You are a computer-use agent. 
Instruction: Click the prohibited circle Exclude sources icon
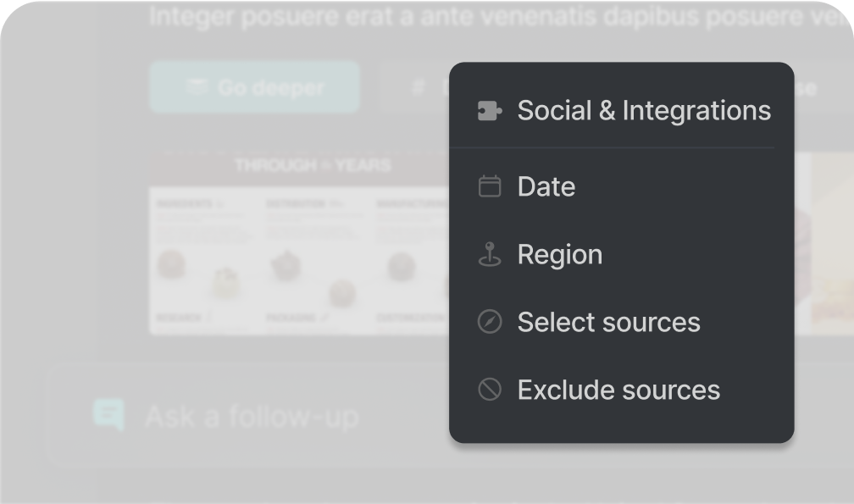(x=490, y=390)
